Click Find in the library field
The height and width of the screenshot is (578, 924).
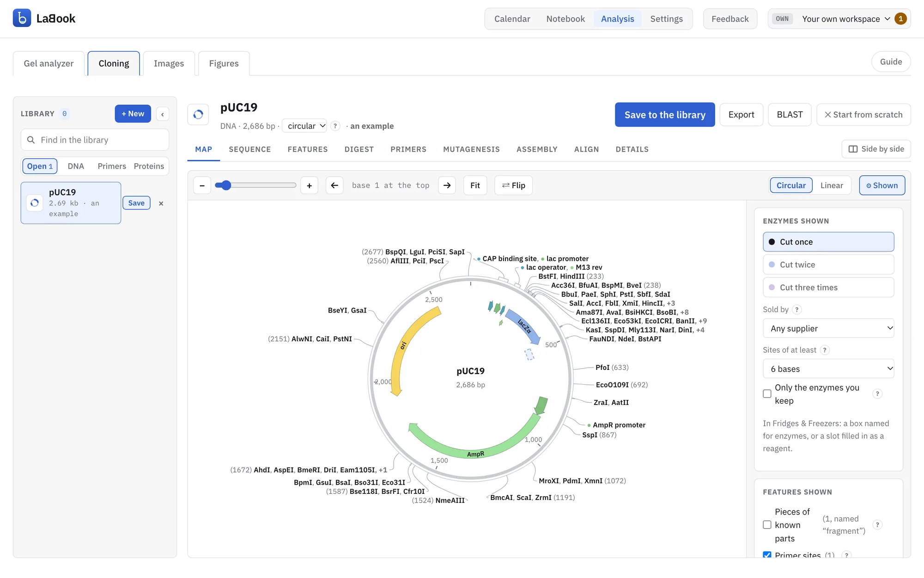(95, 140)
